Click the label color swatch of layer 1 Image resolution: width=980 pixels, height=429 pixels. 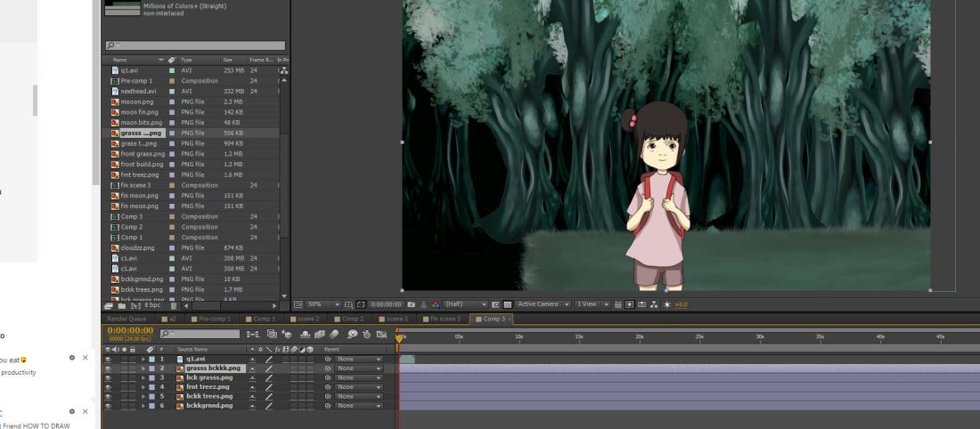151,359
